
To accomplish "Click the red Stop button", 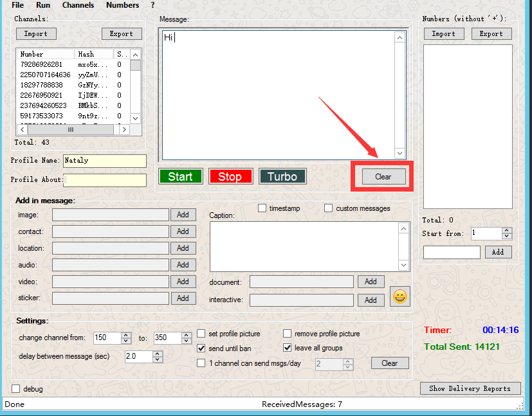I will tap(230, 176).
